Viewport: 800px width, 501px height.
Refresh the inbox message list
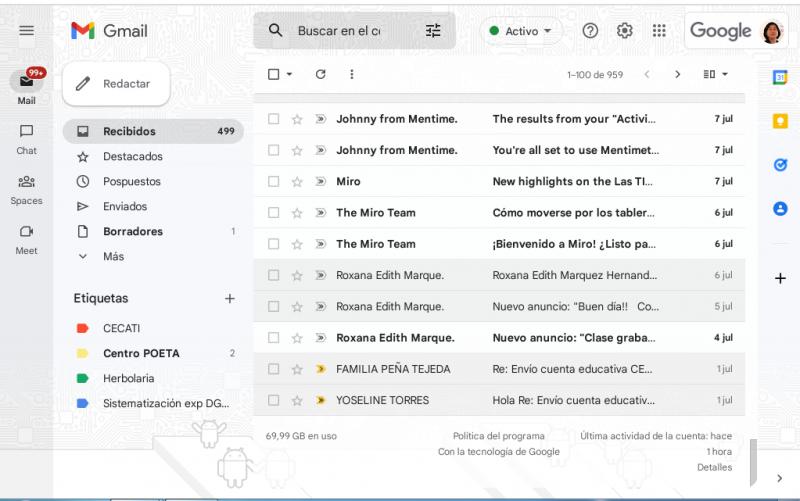click(320, 74)
